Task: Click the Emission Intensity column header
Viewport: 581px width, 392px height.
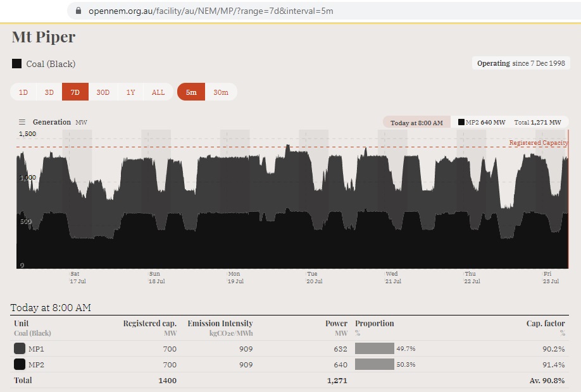Action: (220, 323)
